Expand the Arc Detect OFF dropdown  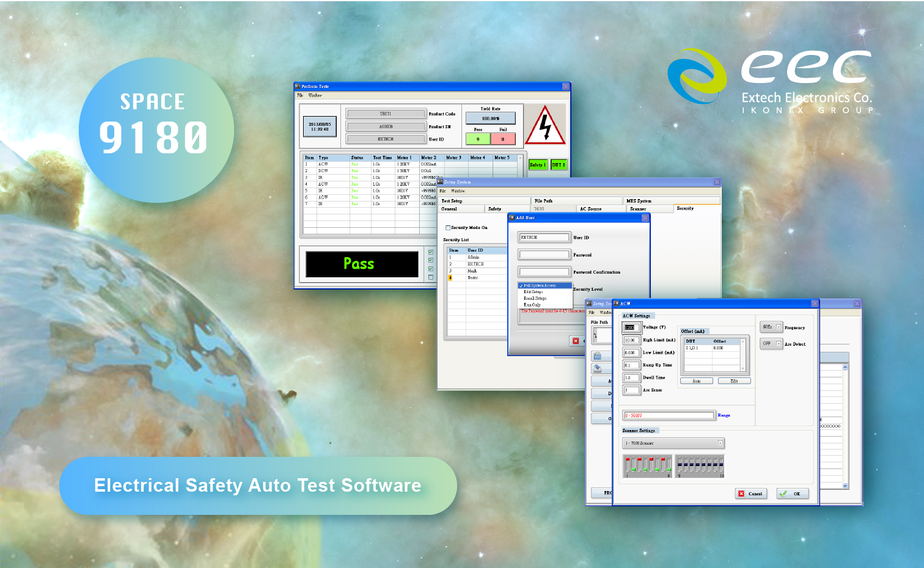coord(771,344)
